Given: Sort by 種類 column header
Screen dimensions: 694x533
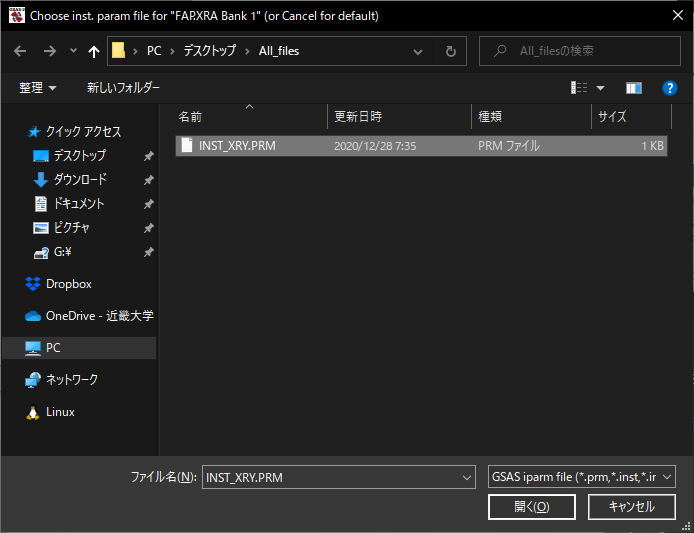Looking at the screenshot, I should (x=531, y=117).
